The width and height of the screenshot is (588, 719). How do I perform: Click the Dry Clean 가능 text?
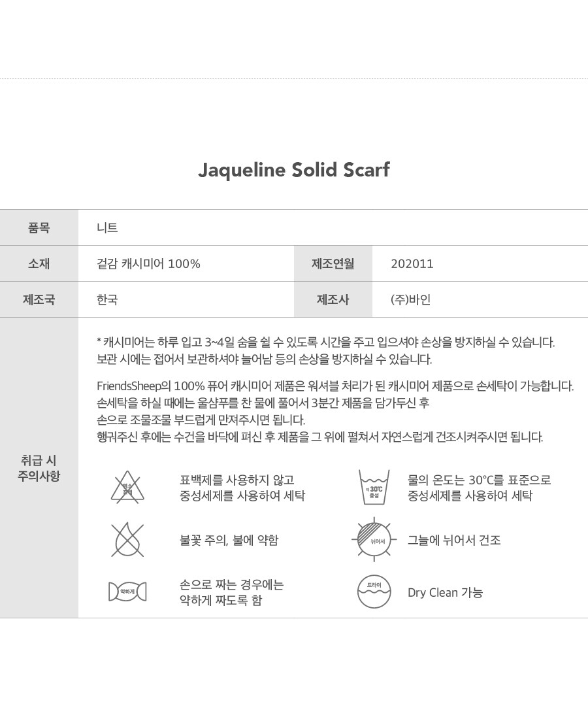(445, 593)
